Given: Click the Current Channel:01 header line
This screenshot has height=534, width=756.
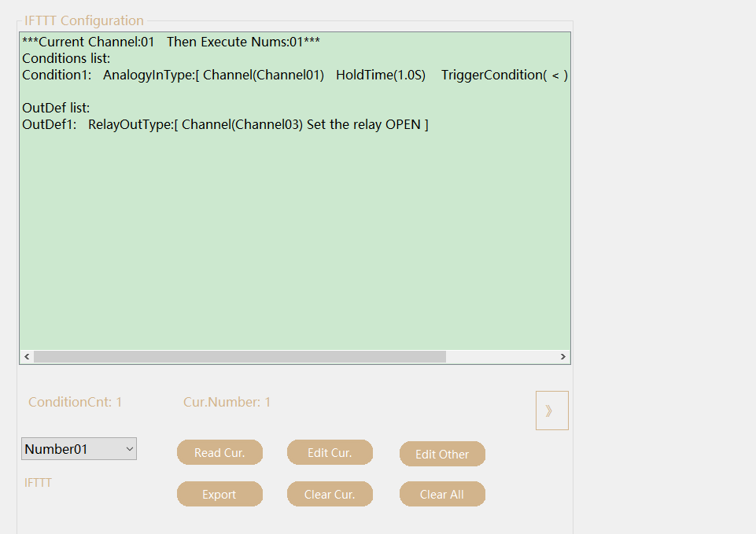Looking at the screenshot, I should 171,42.
